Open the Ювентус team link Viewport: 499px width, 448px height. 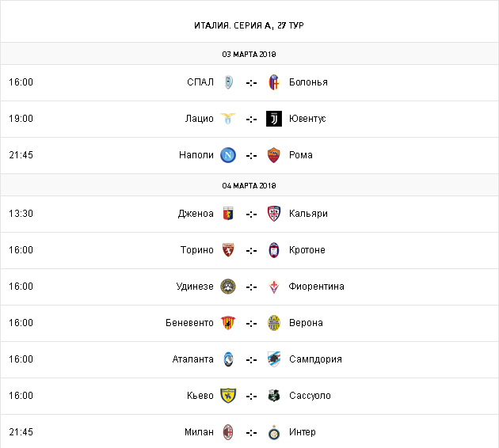pyautogui.click(x=307, y=119)
